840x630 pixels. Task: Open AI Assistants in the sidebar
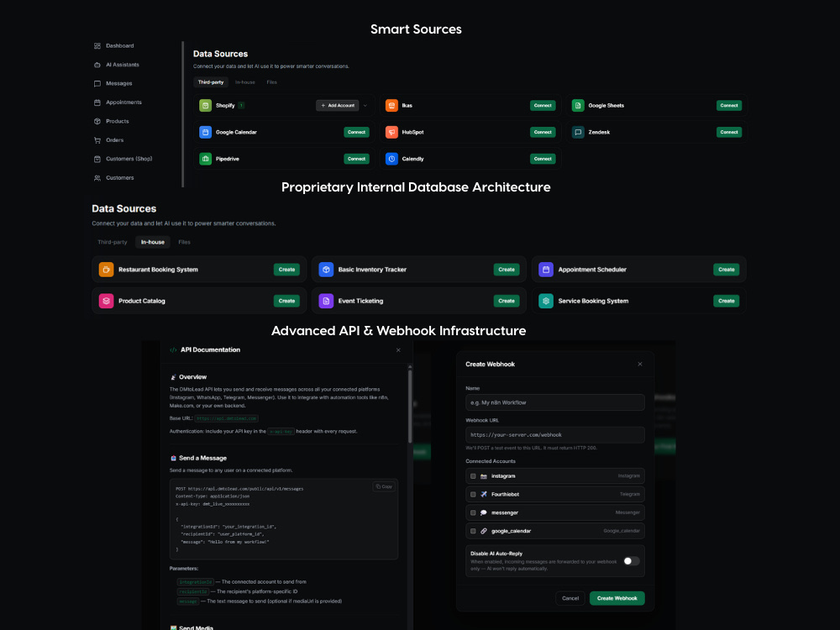[116, 65]
